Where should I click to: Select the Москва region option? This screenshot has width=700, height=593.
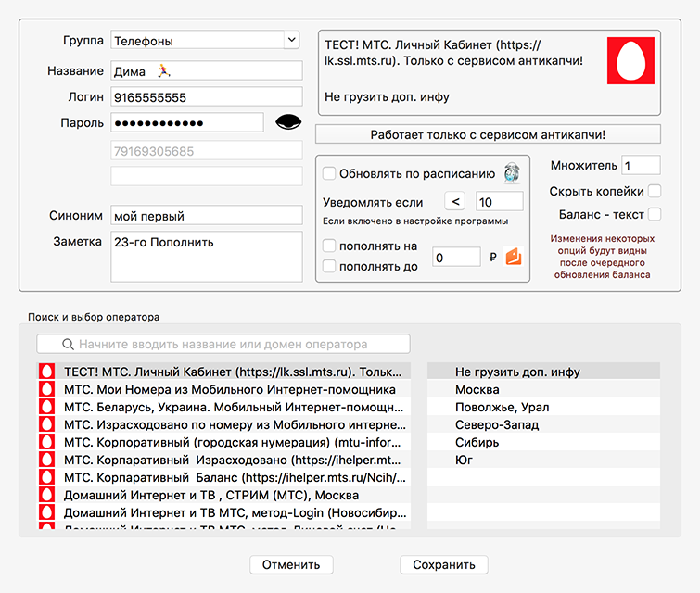477,389
